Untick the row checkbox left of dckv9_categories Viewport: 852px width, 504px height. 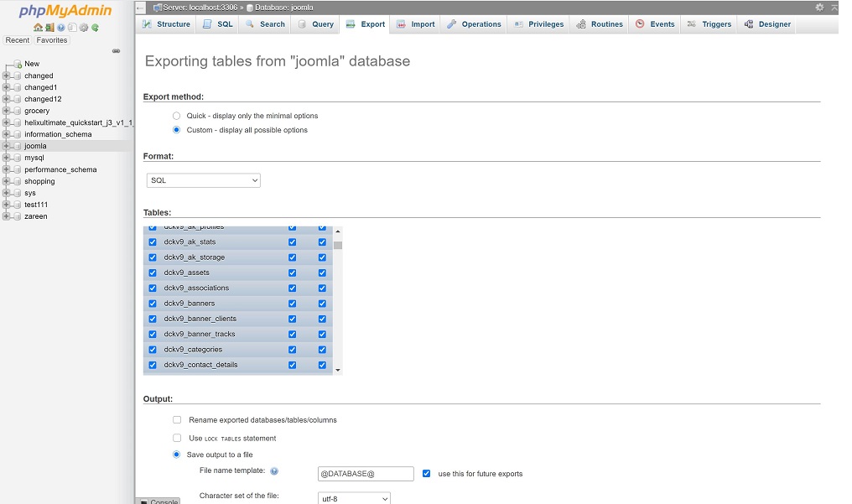click(x=153, y=350)
